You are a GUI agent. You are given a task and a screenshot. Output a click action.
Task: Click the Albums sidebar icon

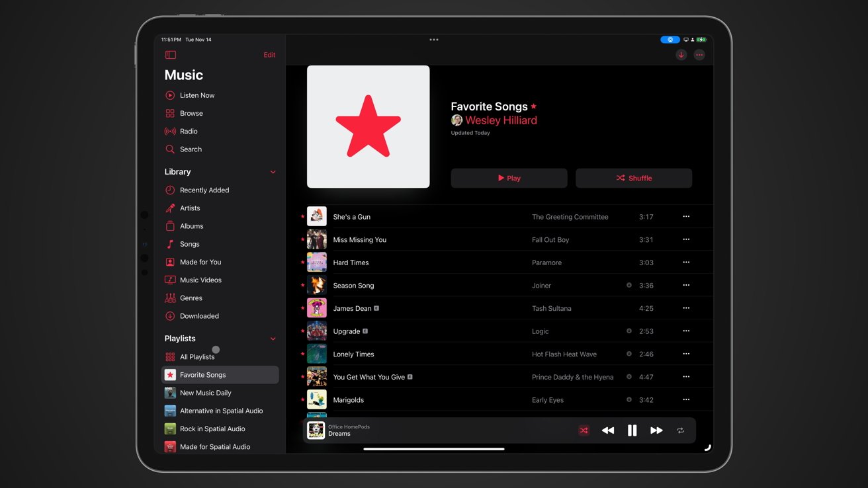[x=170, y=225]
